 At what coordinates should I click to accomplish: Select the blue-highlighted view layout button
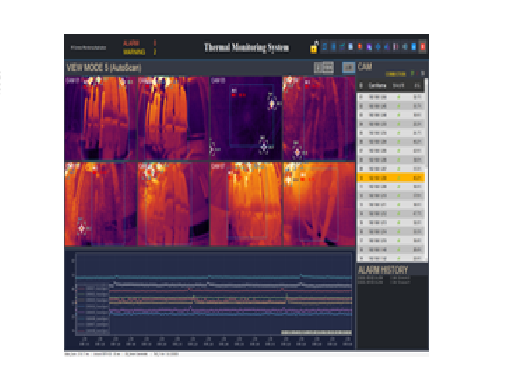click(x=348, y=68)
